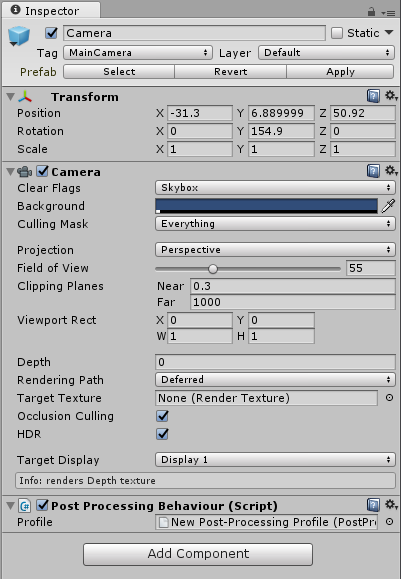Click the Target Texture None field
Viewport: 401px width, 579px height.
[x=266, y=398]
